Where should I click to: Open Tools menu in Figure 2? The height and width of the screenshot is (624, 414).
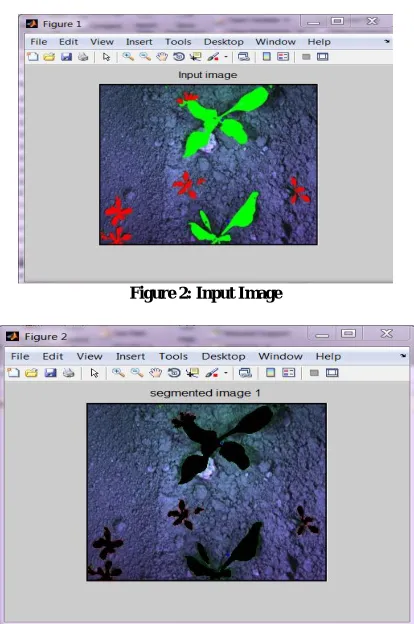pyautogui.click(x=173, y=356)
